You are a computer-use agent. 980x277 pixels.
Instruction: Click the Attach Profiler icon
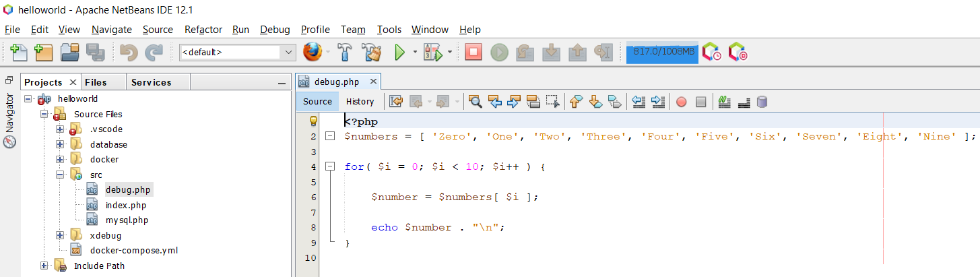coord(739,52)
